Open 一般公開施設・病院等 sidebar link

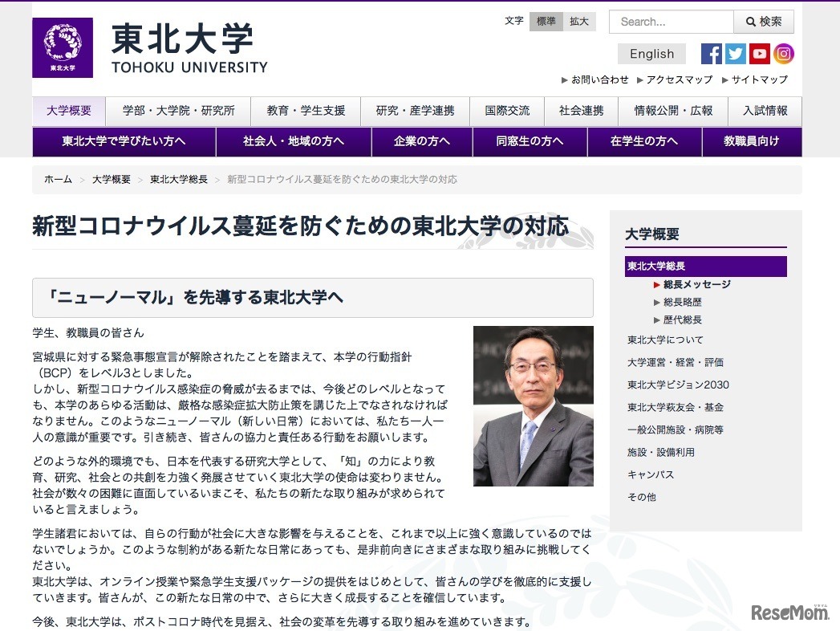675,430
